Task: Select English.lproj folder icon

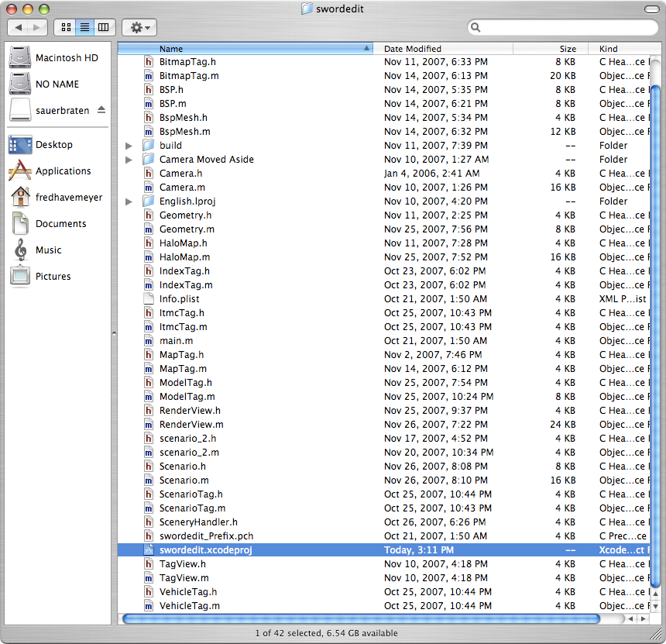Action: [x=148, y=201]
